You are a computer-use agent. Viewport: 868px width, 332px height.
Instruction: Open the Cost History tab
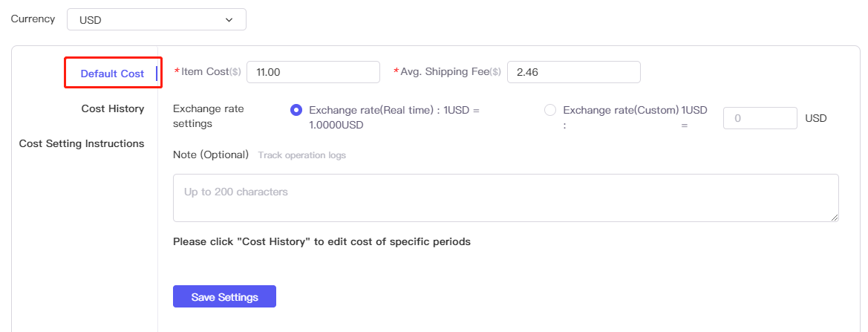tap(112, 108)
